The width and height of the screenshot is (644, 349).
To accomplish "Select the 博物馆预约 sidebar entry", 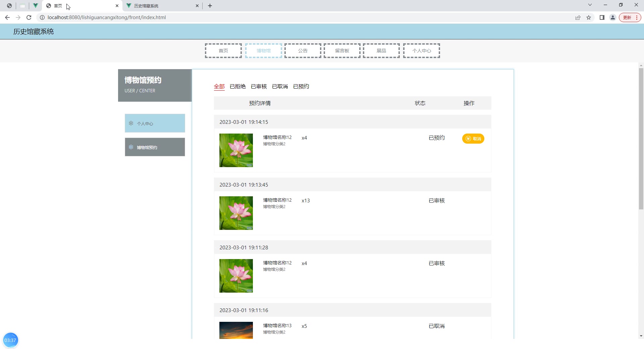I will pyautogui.click(x=155, y=147).
